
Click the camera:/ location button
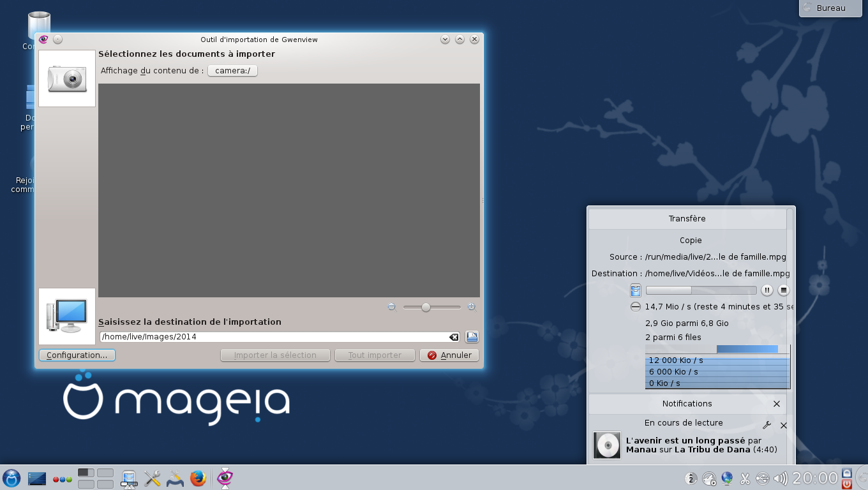click(x=232, y=71)
